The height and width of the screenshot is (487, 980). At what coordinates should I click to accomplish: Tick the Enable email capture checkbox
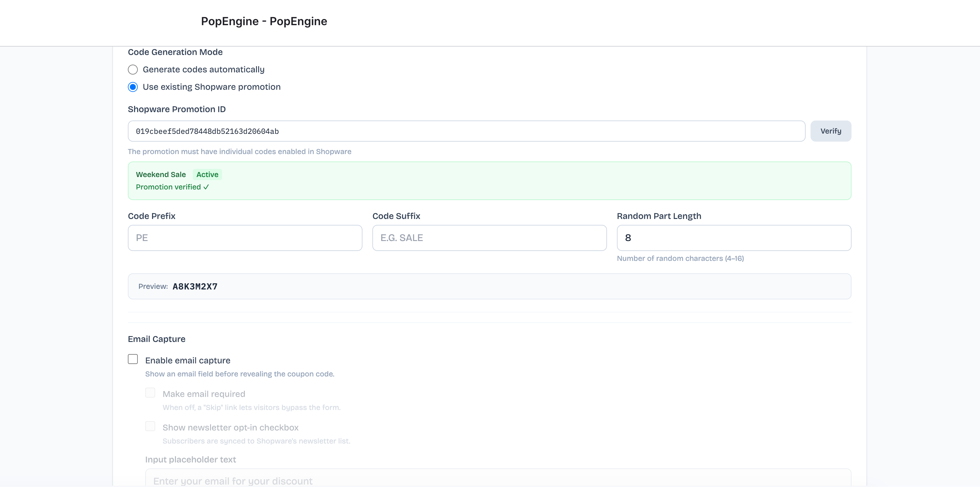click(133, 359)
